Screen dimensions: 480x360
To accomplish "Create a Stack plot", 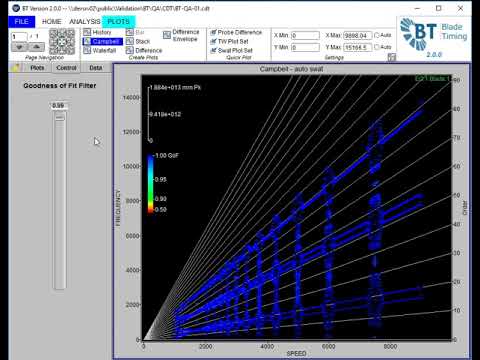I will [x=138, y=41].
